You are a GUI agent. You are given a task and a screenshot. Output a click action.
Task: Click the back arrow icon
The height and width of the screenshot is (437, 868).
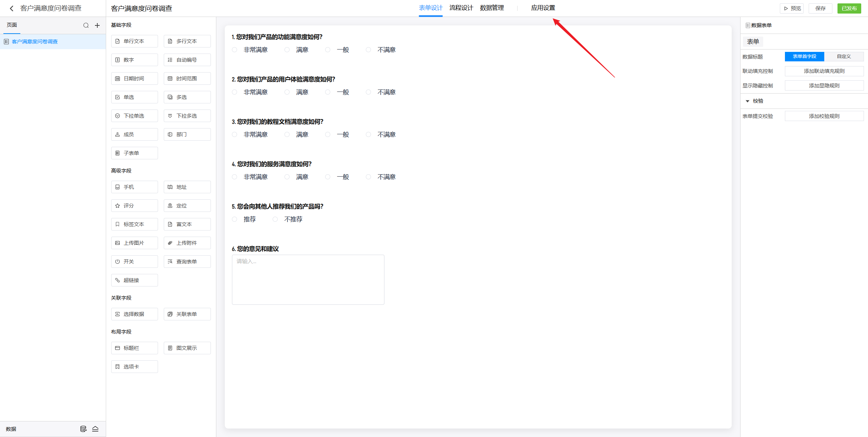(12, 8)
